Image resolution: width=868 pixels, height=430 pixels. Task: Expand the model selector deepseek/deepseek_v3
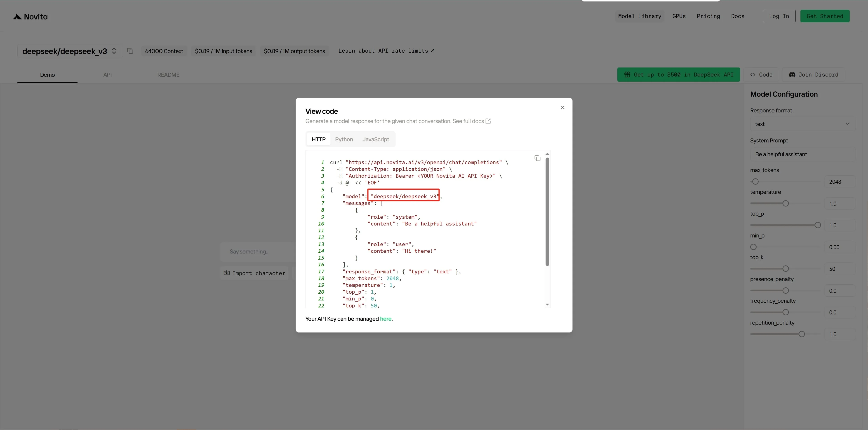[70, 51]
